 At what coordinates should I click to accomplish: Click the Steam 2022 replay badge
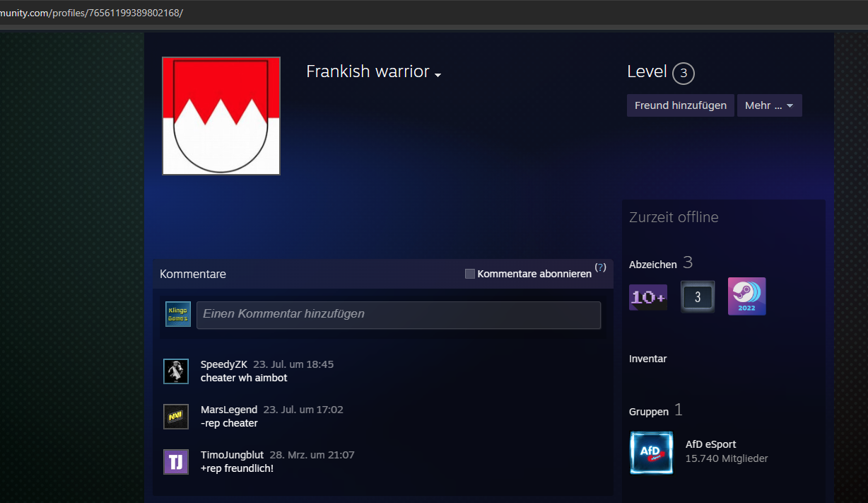[747, 296]
